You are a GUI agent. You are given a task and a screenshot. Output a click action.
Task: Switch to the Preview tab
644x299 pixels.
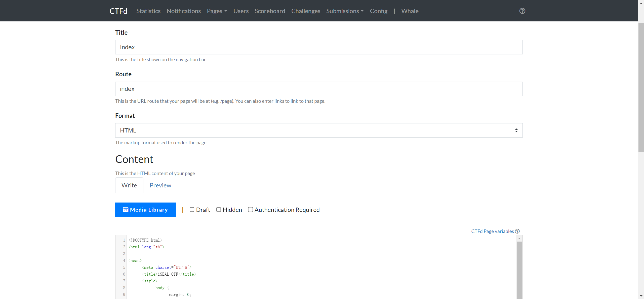click(160, 185)
